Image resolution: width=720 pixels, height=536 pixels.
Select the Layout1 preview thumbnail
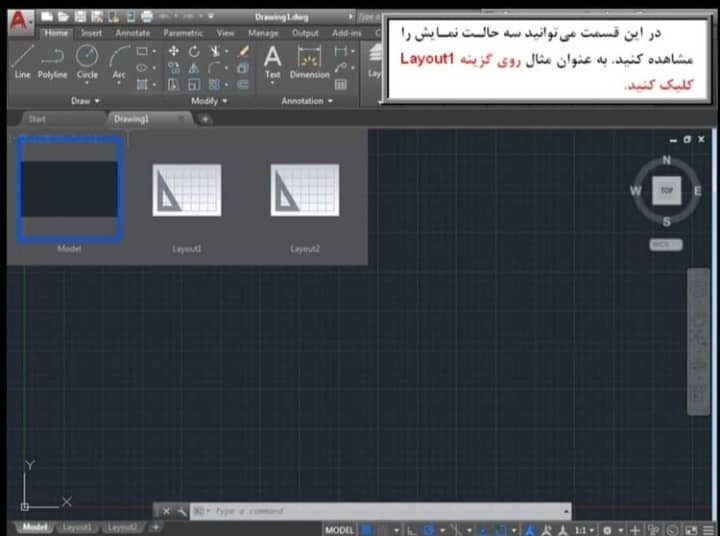coord(187,191)
